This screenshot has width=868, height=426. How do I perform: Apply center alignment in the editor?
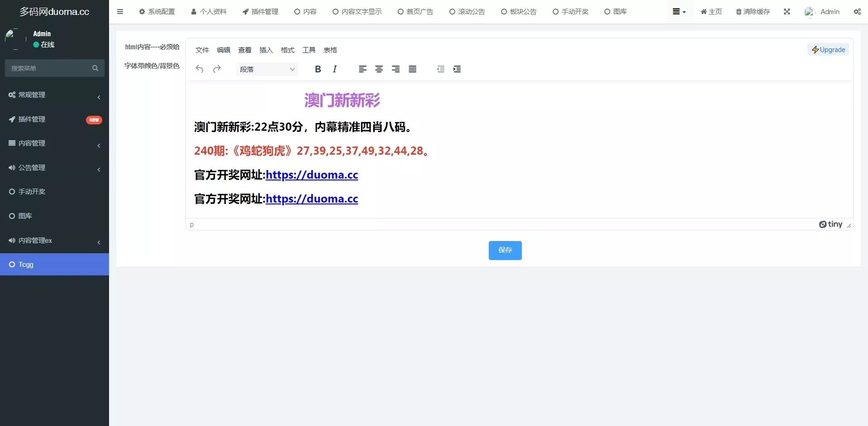click(x=379, y=69)
